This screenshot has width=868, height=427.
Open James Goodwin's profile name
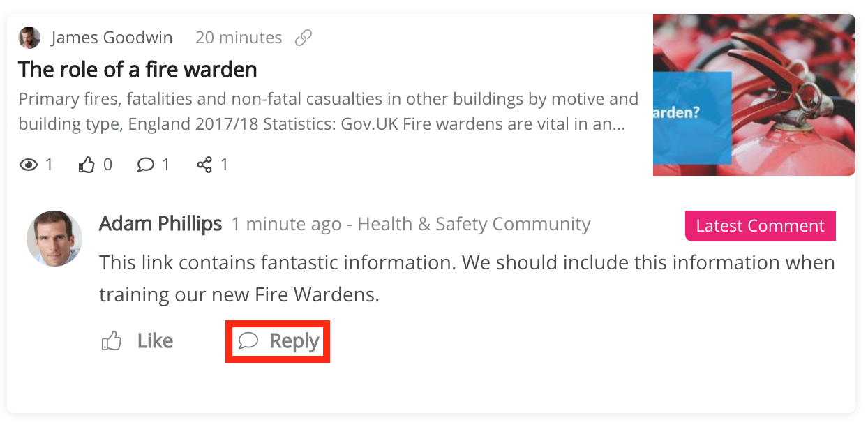point(112,38)
